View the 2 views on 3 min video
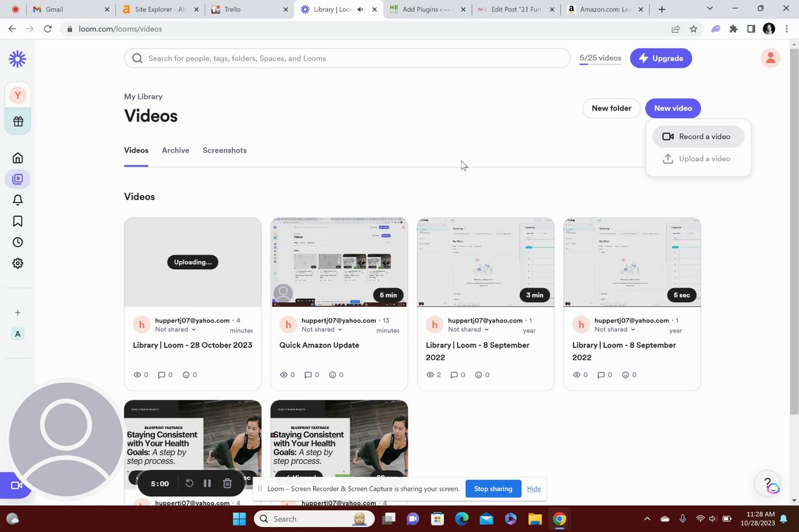 pos(434,375)
